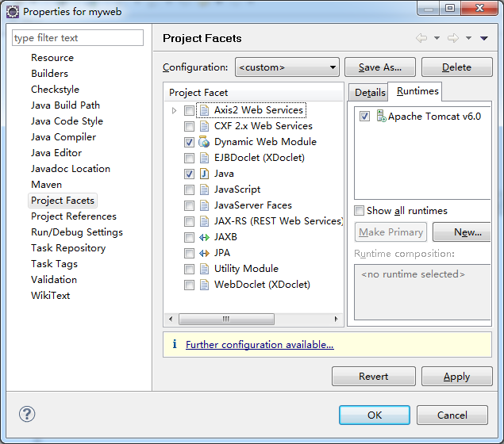Select the Project References entry

pyautogui.click(x=74, y=216)
